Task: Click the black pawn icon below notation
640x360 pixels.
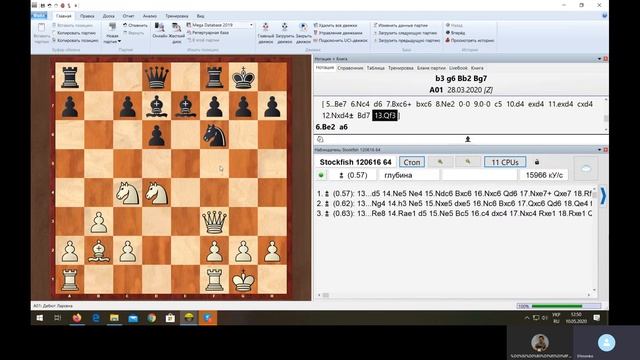Action: tap(468, 140)
